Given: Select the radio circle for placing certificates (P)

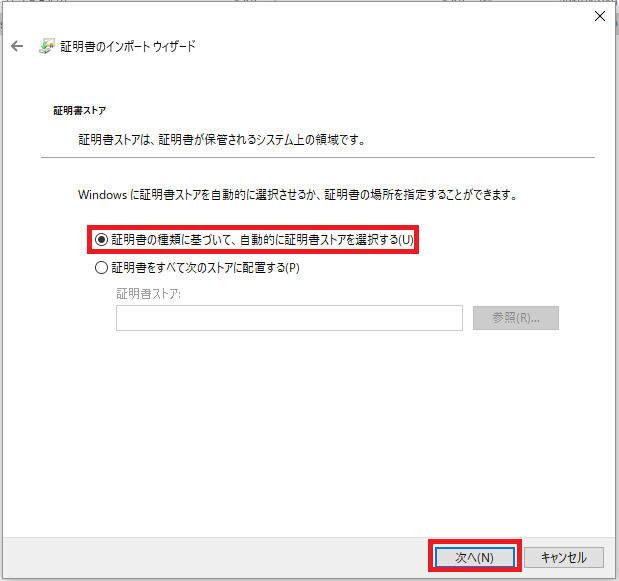Looking at the screenshot, I should 101,268.
